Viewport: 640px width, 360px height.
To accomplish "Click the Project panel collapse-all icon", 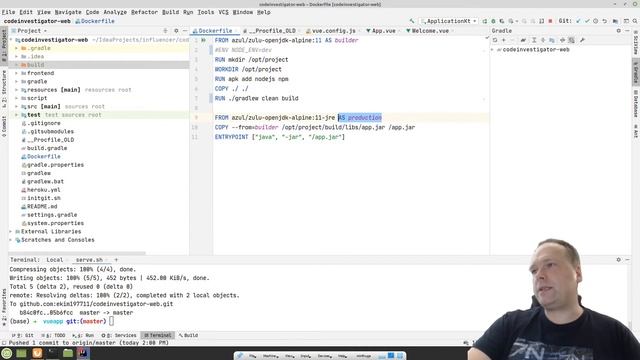I will (x=165, y=31).
